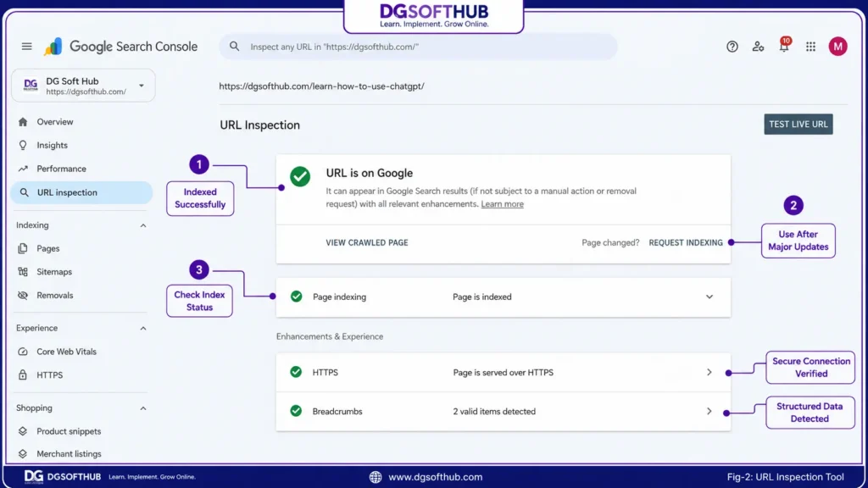Open the hamburger main menu

(x=26, y=47)
